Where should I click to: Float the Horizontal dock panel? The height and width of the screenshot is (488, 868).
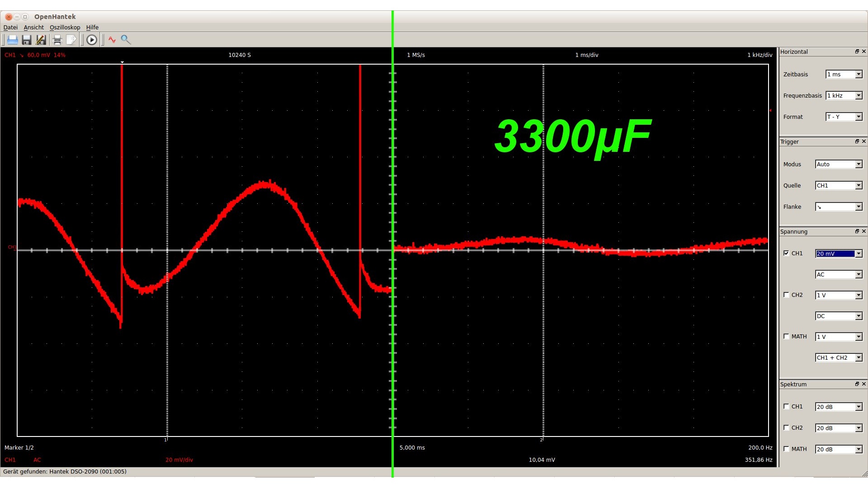(857, 52)
